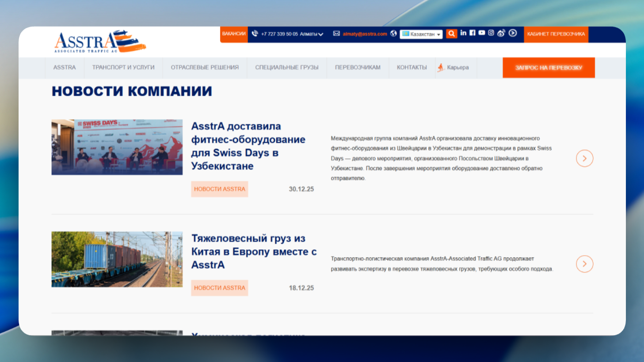Click the date 18.12.25
644x362 pixels.
(x=301, y=288)
